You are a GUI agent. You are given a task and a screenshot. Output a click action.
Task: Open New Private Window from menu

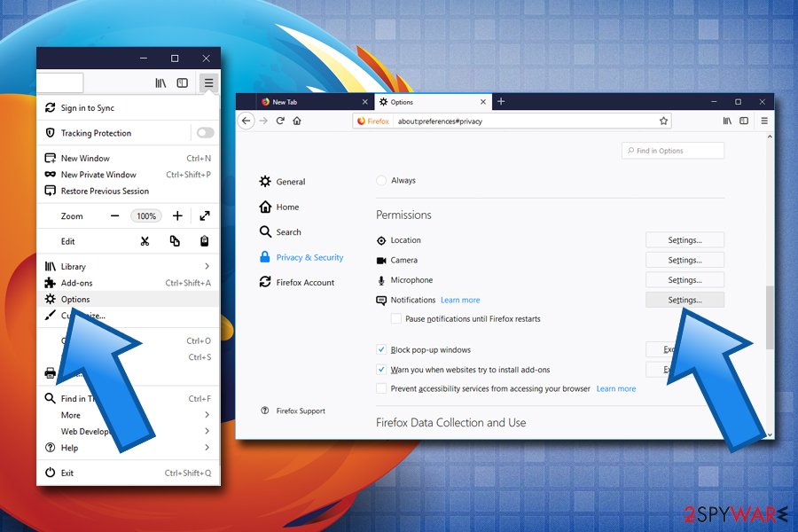coord(129,175)
